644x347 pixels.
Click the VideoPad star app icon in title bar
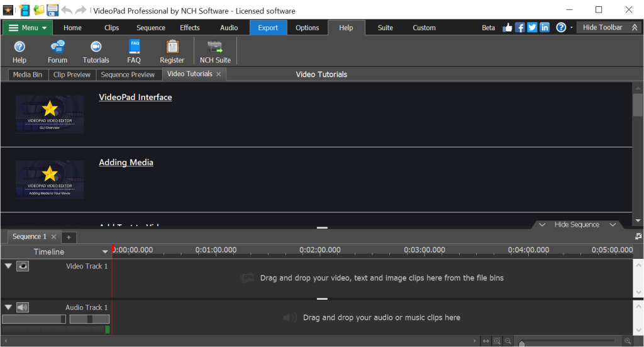coord(8,10)
